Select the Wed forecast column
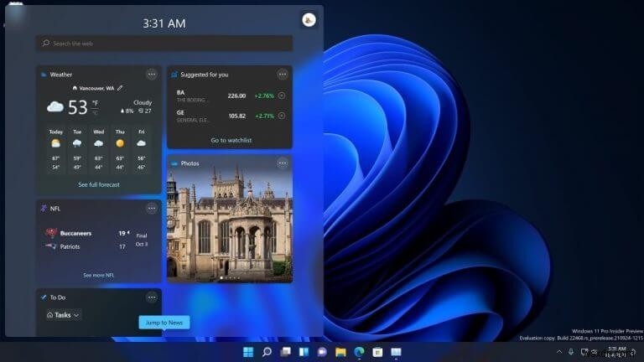This screenshot has width=644, height=362. coord(99,149)
